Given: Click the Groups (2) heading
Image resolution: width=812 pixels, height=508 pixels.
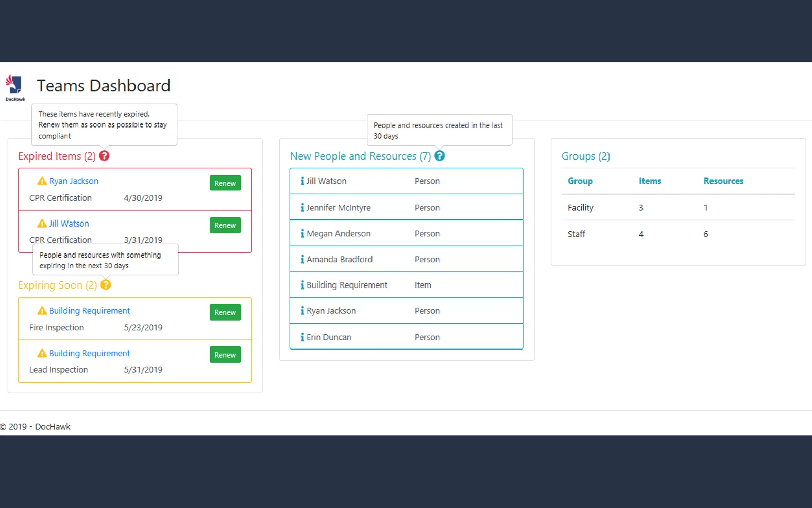Looking at the screenshot, I should click(x=586, y=156).
